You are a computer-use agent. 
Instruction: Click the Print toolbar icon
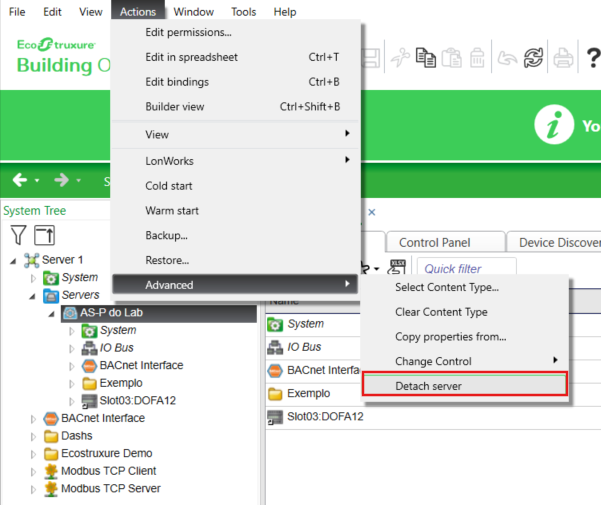pos(563,58)
